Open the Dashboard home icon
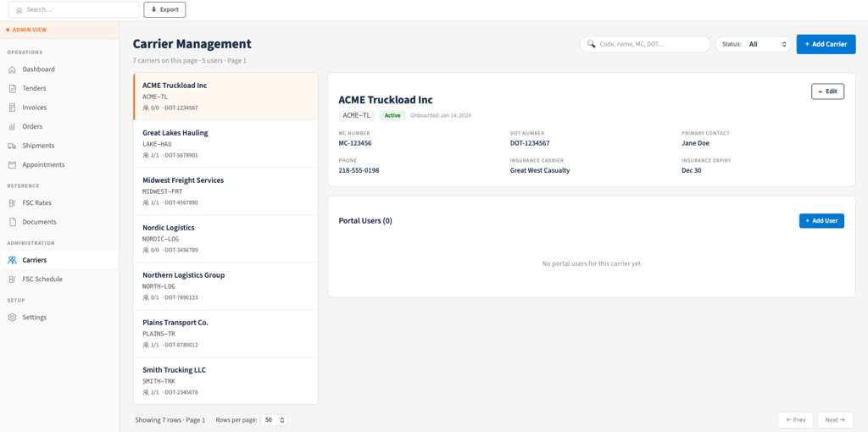Viewport: 868px width, 432px height. point(12,69)
